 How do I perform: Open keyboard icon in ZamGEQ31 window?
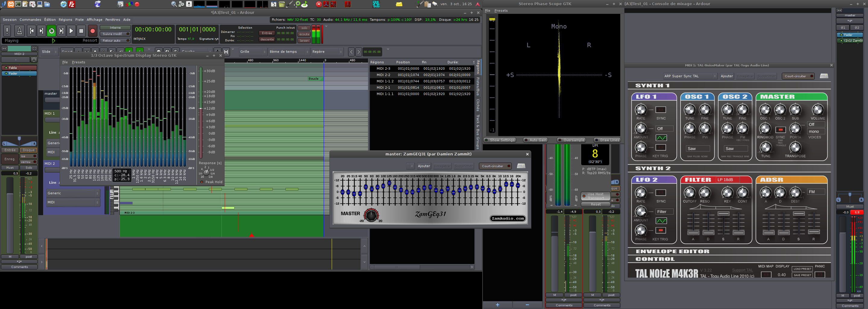[x=521, y=166]
